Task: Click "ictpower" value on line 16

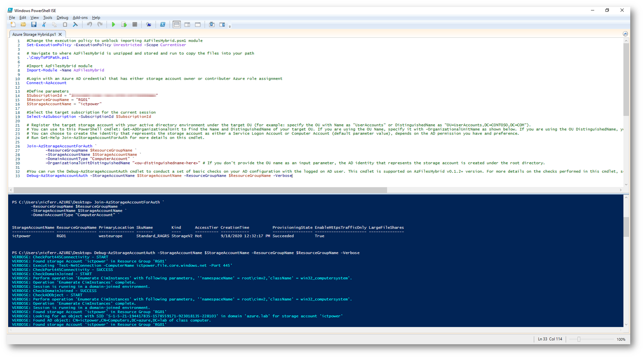Action: [x=90, y=104]
